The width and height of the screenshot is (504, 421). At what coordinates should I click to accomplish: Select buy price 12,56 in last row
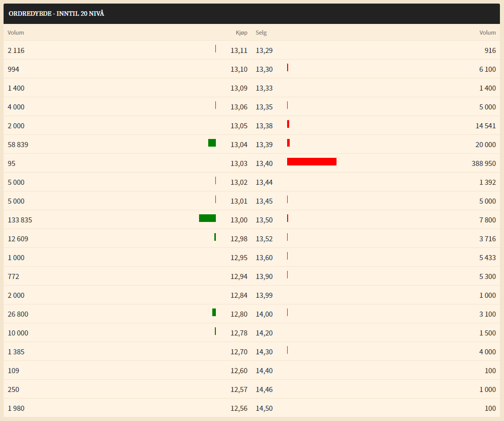click(x=239, y=408)
